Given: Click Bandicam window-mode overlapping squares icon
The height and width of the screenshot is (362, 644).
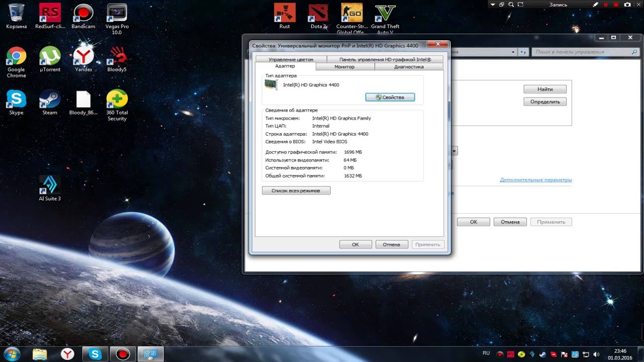Looking at the screenshot, I should coord(502,5).
